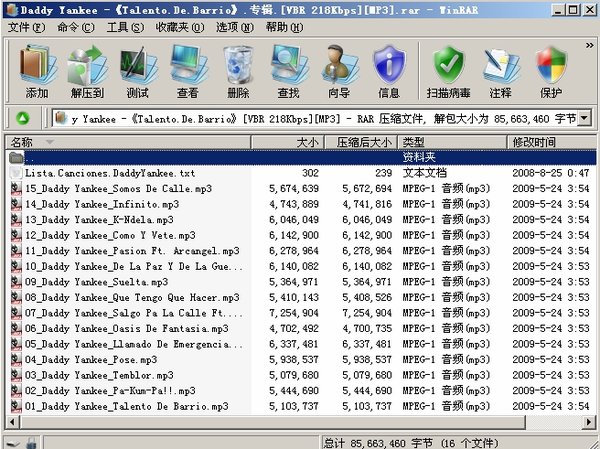This screenshot has height=449, width=600.
Task: Click the 注释 (Comment) toolbar icon
Action: pyautogui.click(x=501, y=64)
